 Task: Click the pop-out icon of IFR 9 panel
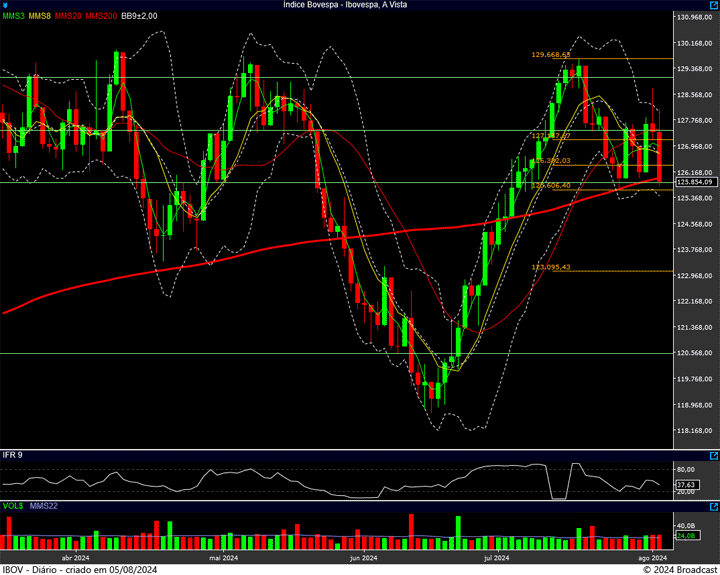(x=712, y=455)
